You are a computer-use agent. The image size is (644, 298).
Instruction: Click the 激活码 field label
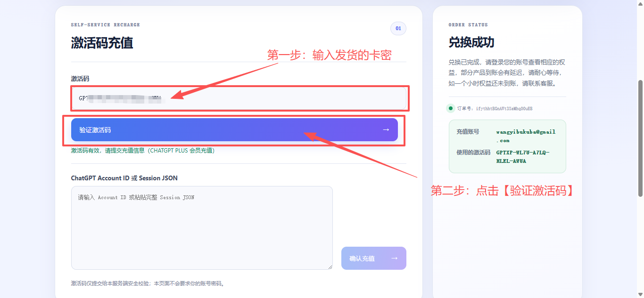click(80, 79)
